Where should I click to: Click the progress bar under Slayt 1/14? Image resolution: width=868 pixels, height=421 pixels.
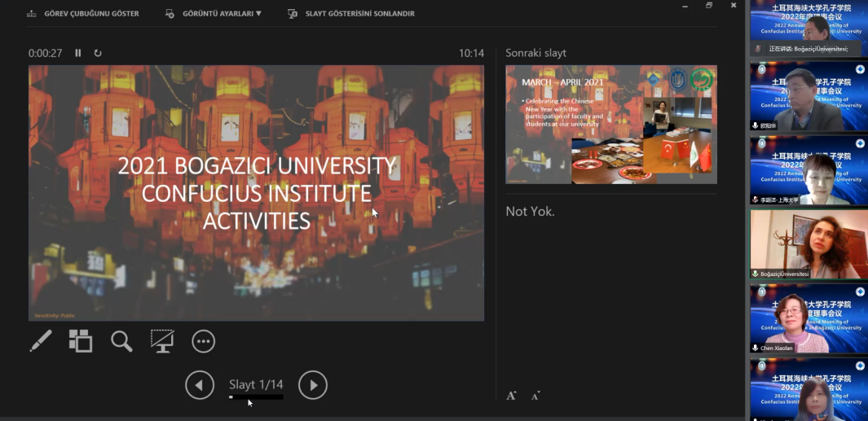pos(256,397)
